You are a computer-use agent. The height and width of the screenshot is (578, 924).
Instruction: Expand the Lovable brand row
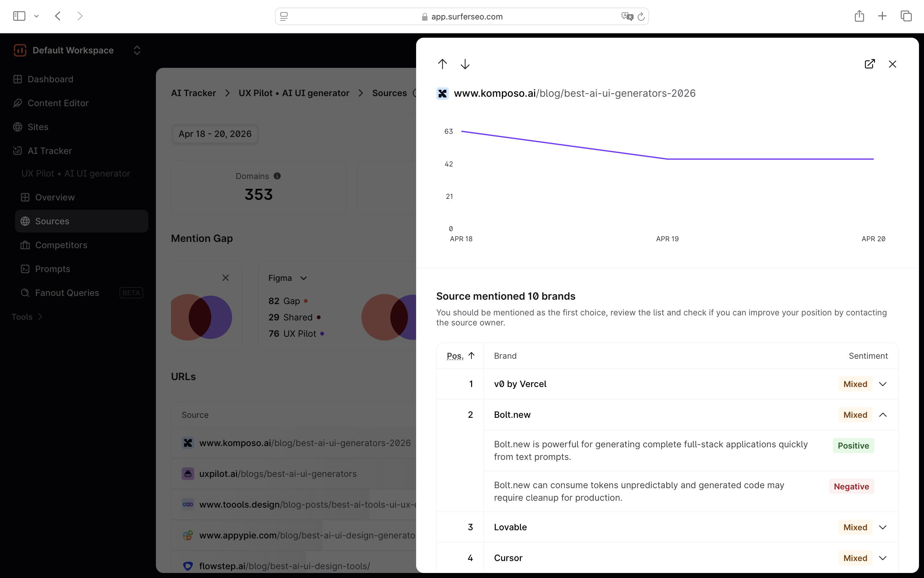tap(882, 527)
